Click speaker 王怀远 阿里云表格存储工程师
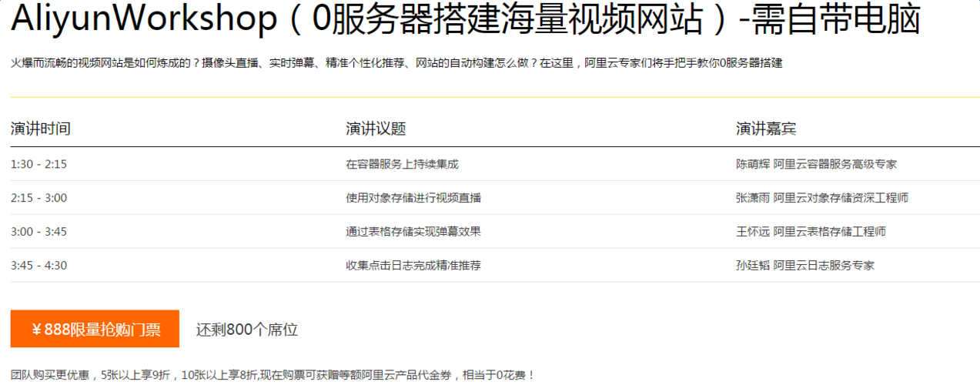The width and height of the screenshot is (980, 385). click(x=811, y=232)
